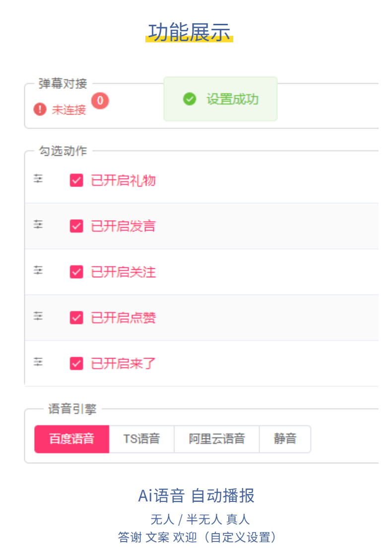Uncheck the 已开启来了 checkbox

[x=76, y=364]
